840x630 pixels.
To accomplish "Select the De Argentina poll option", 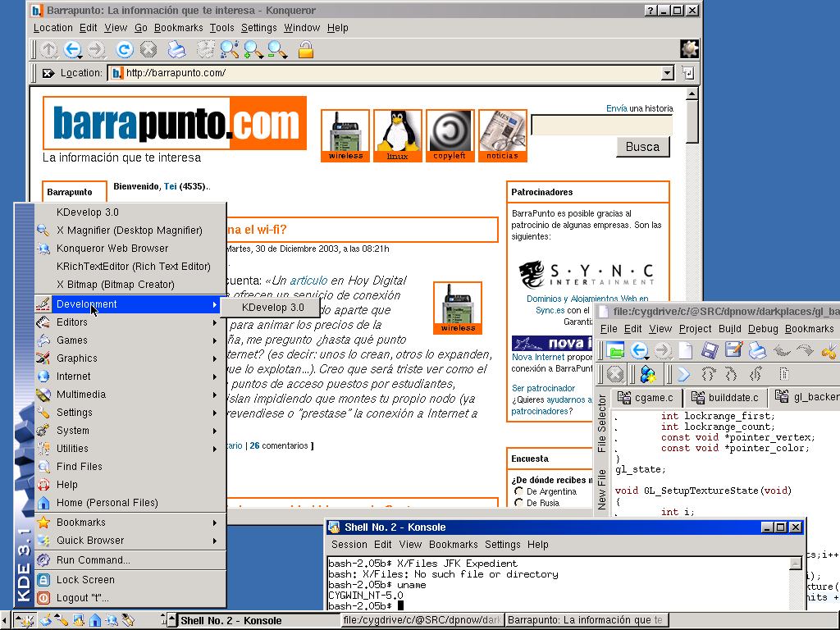I will coord(518,491).
